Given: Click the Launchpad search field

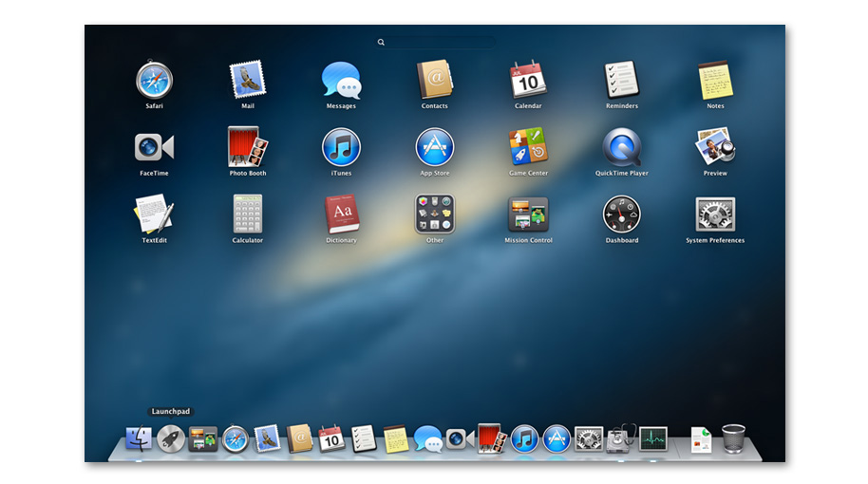Looking at the screenshot, I should [x=435, y=42].
